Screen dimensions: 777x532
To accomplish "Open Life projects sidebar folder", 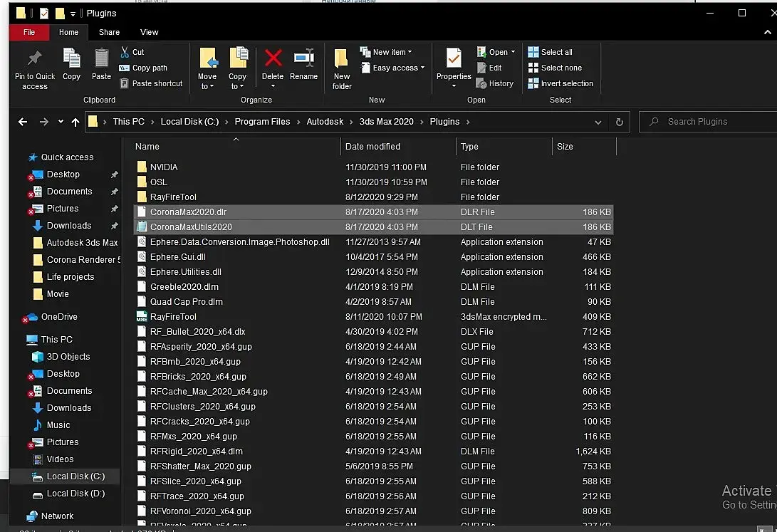I will click(63, 277).
